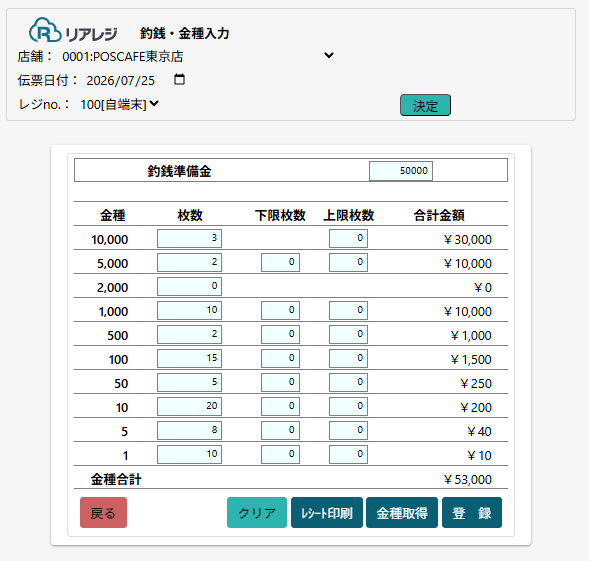This screenshot has width=589, height=561.
Task: Select the 500 下限枚数 input
Action: tap(280, 335)
